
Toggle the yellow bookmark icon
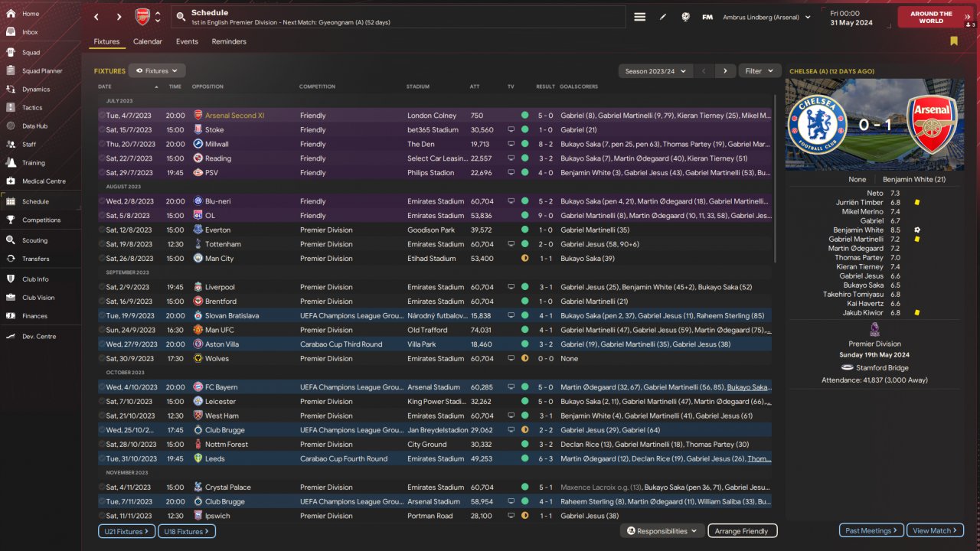pyautogui.click(x=954, y=41)
